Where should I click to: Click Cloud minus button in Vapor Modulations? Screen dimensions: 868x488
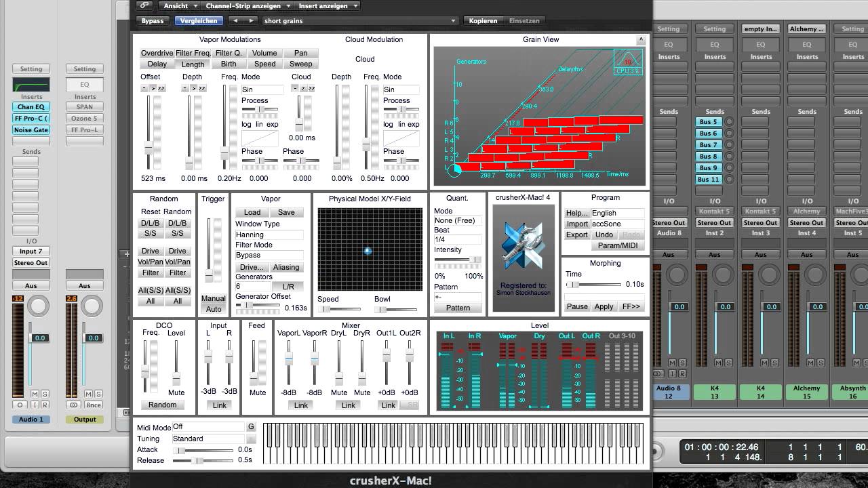(x=295, y=88)
